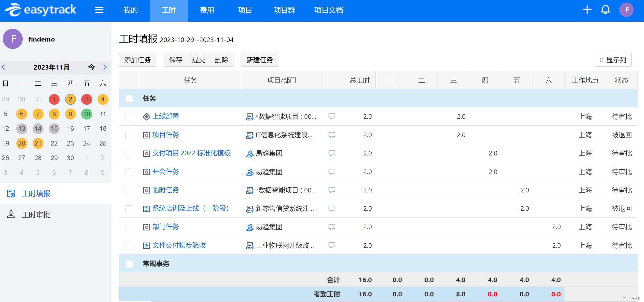Go to next month in calendar

point(105,67)
